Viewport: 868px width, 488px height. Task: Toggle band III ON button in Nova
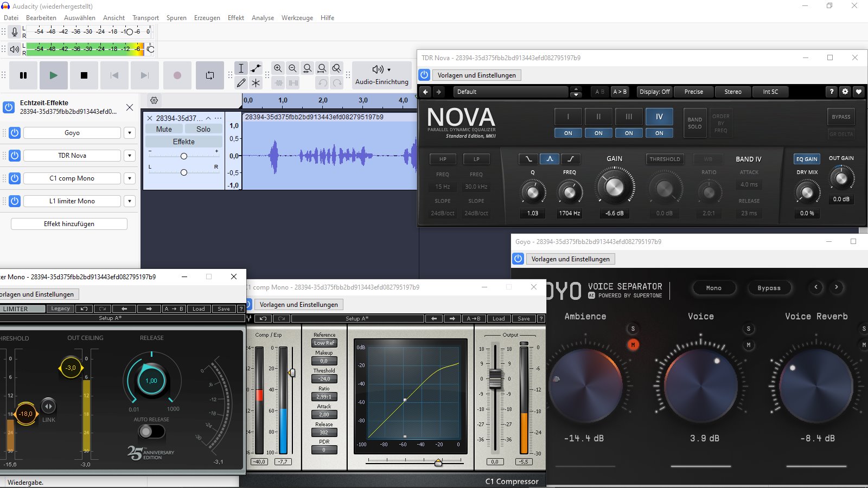(x=629, y=133)
